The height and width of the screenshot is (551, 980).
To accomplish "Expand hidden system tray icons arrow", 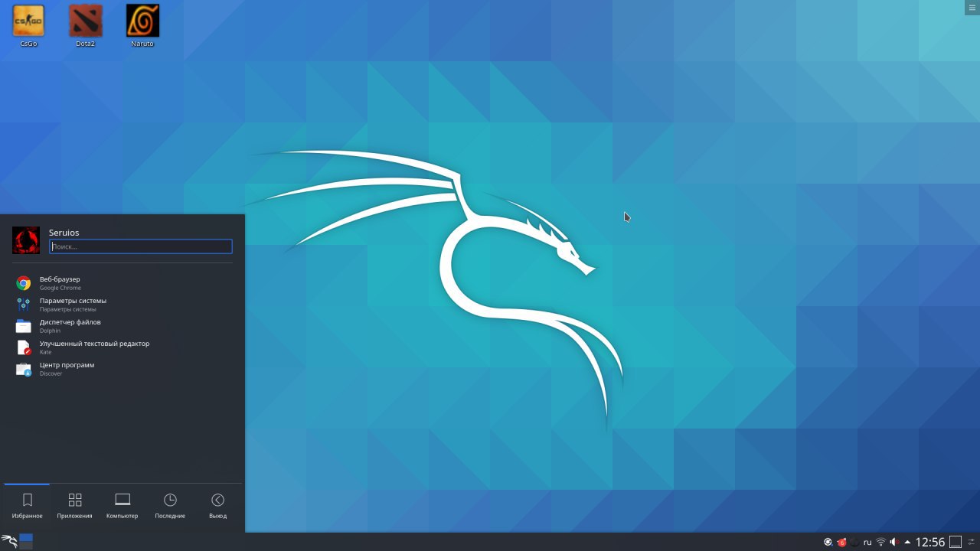I will tap(907, 542).
